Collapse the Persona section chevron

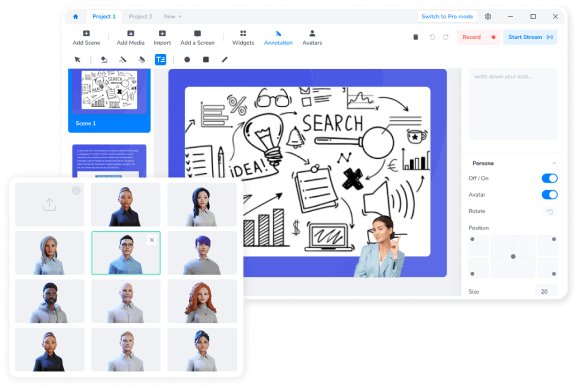tap(554, 163)
